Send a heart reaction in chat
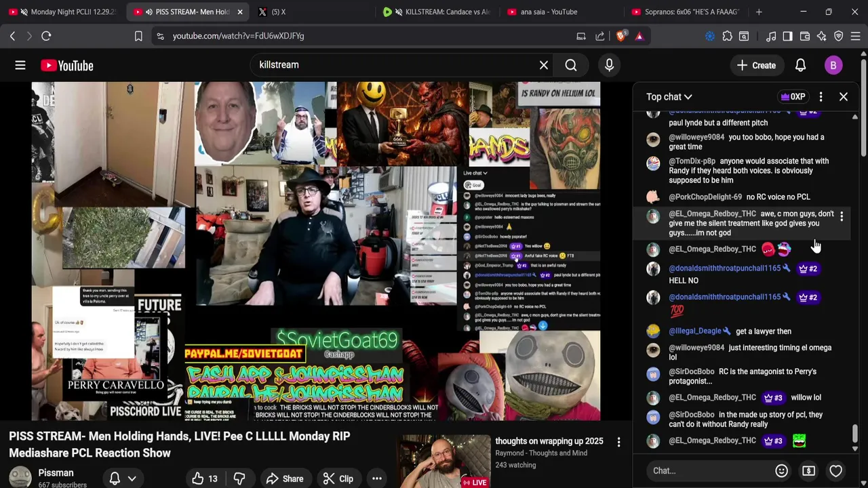 [x=835, y=470]
